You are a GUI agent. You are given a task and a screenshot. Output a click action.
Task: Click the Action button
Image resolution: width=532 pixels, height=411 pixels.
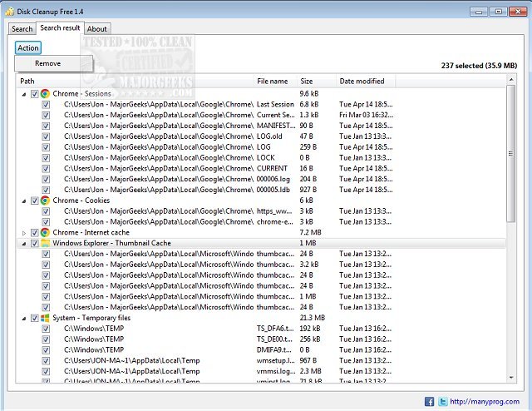point(28,48)
